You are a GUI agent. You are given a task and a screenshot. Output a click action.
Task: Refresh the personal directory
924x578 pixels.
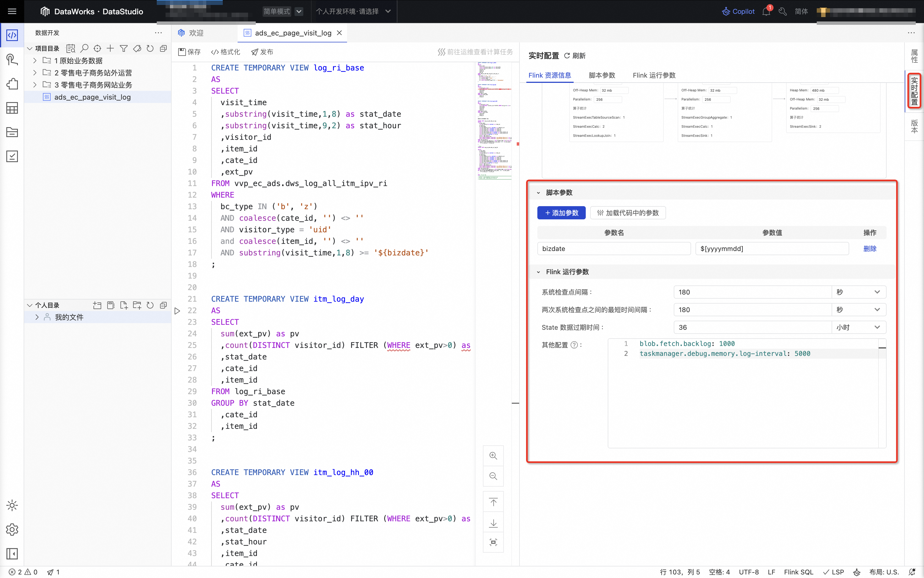pyautogui.click(x=150, y=305)
